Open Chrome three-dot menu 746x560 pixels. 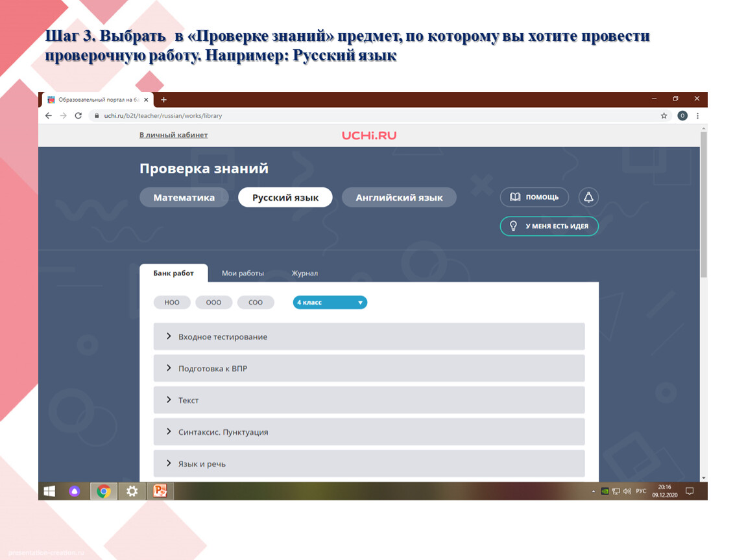pyautogui.click(x=698, y=116)
